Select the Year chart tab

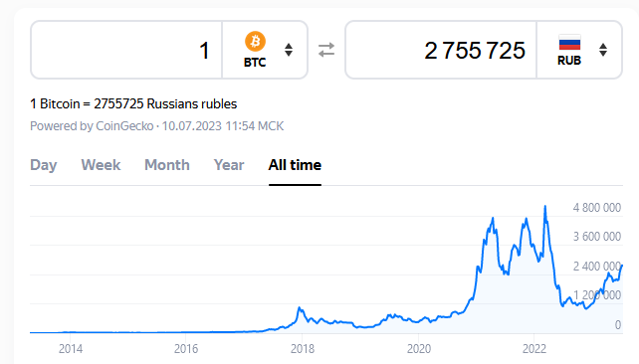(229, 165)
